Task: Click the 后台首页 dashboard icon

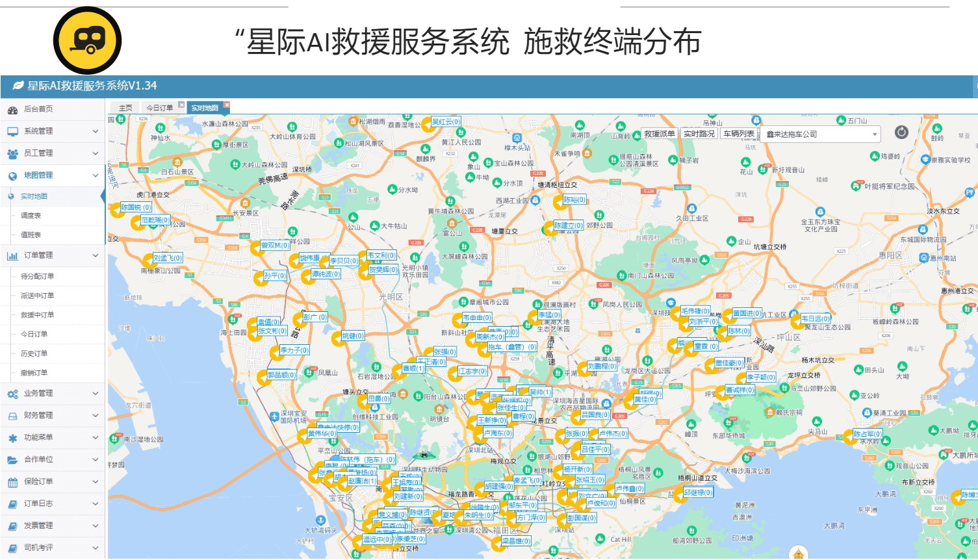Action: tap(12, 110)
